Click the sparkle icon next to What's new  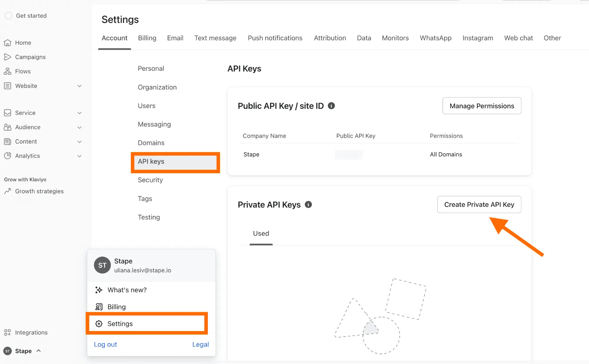click(99, 290)
